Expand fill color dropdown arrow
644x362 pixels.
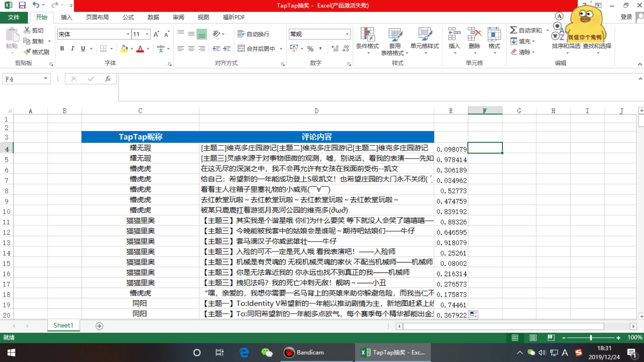point(132,49)
